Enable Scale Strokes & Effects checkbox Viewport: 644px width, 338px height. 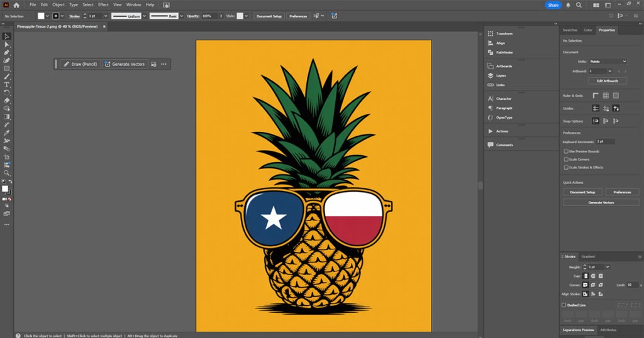pyautogui.click(x=566, y=167)
